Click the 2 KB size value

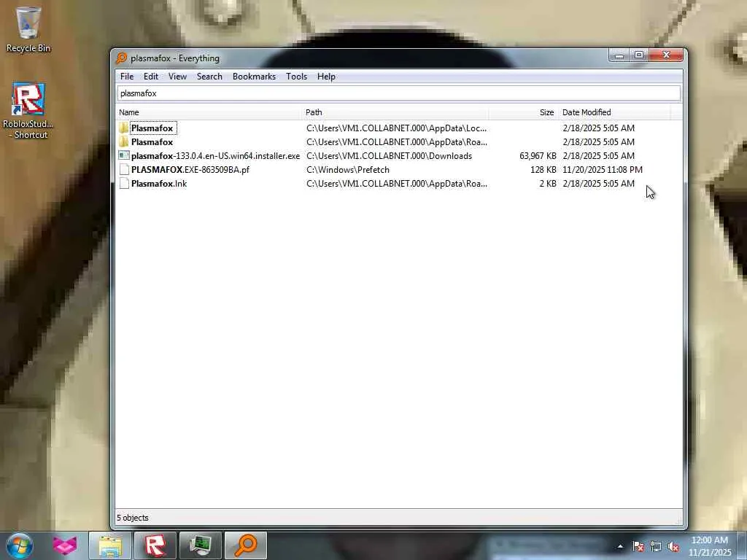[x=548, y=183]
